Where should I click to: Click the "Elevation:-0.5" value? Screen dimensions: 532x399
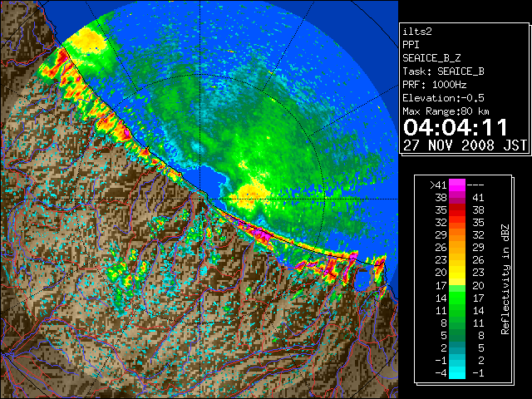click(443, 98)
